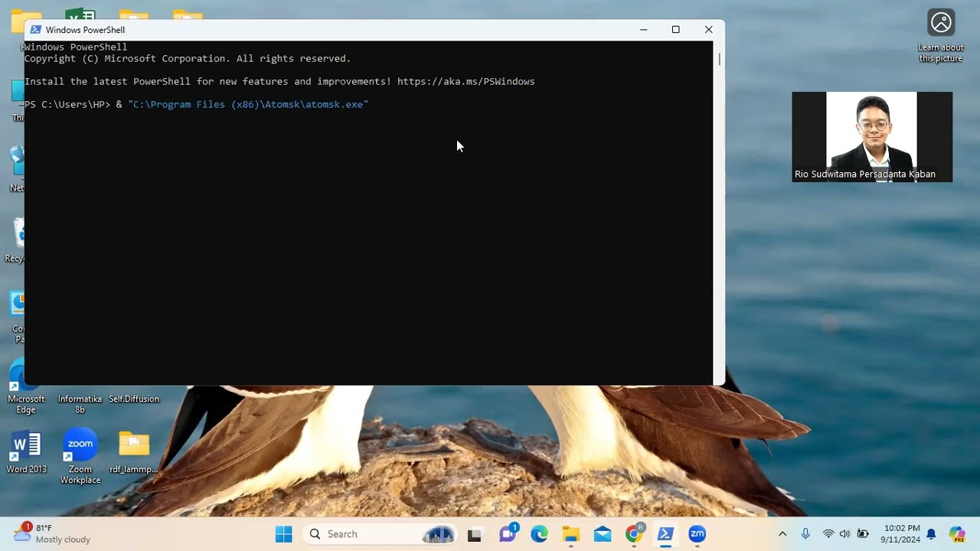Viewport: 980px width, 551px height.
Task: Click the PowerShell icon in the title bar
Action: [35, 30]
